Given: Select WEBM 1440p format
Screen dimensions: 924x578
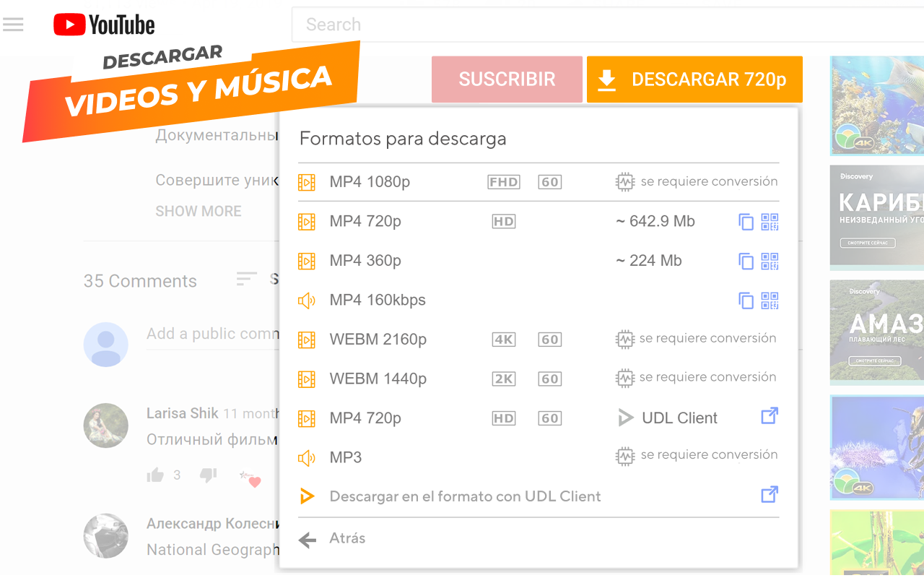Looking at the screenshot, I should click(x=539, y=379).
